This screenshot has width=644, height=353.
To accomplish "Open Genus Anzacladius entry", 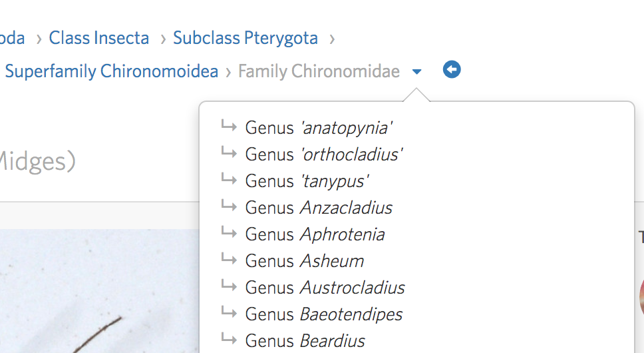I will (x=318, y=207).
